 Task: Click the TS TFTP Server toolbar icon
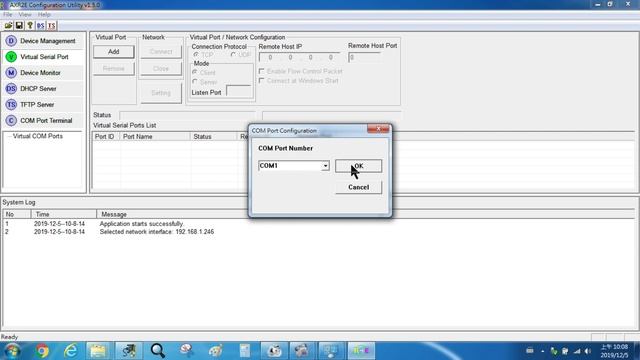point(51,26)
